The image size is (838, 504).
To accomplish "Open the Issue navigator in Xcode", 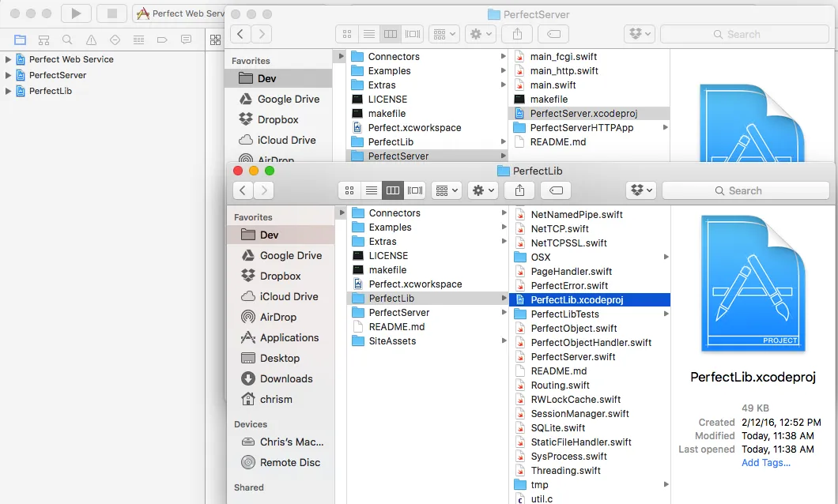I will pyautogui.click(x=92, y=39).
